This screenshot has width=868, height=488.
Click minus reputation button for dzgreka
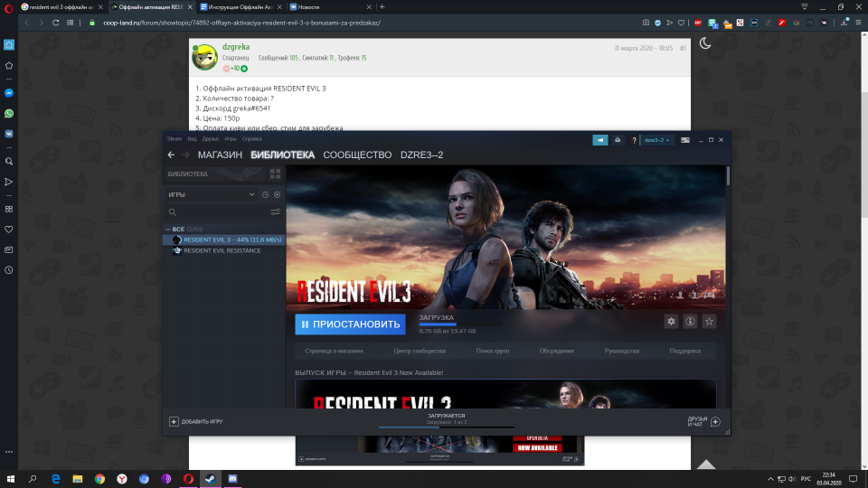click(x=226, y=69)
